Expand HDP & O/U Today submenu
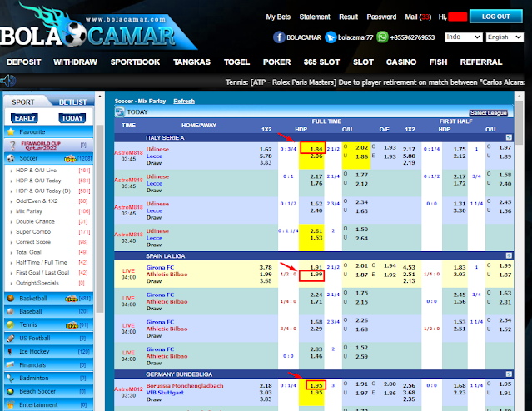532x411 pixels. [38, 181]
